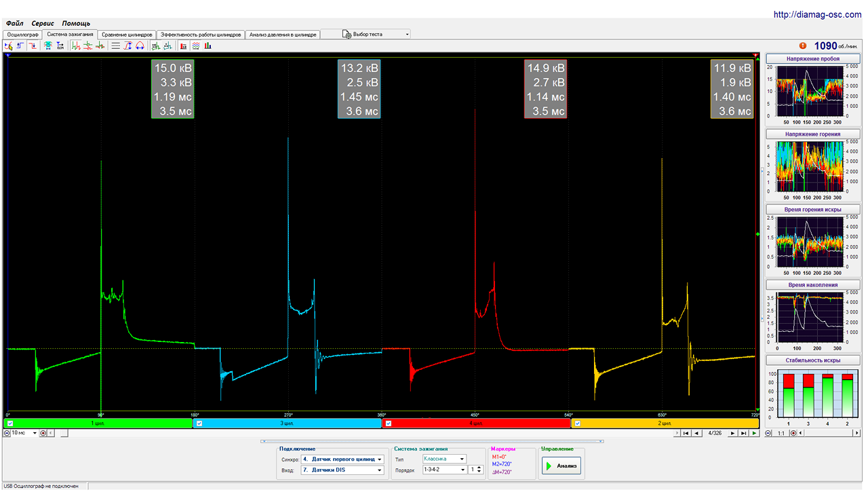Select the rising-edge trigger icon

click(20, 46)
